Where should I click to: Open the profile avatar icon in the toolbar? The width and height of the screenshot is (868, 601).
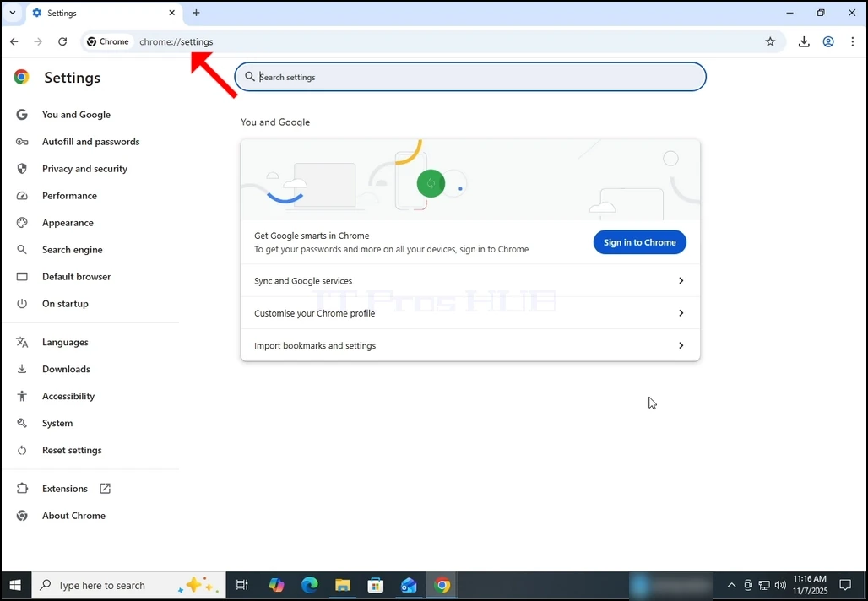coord(828,41)
